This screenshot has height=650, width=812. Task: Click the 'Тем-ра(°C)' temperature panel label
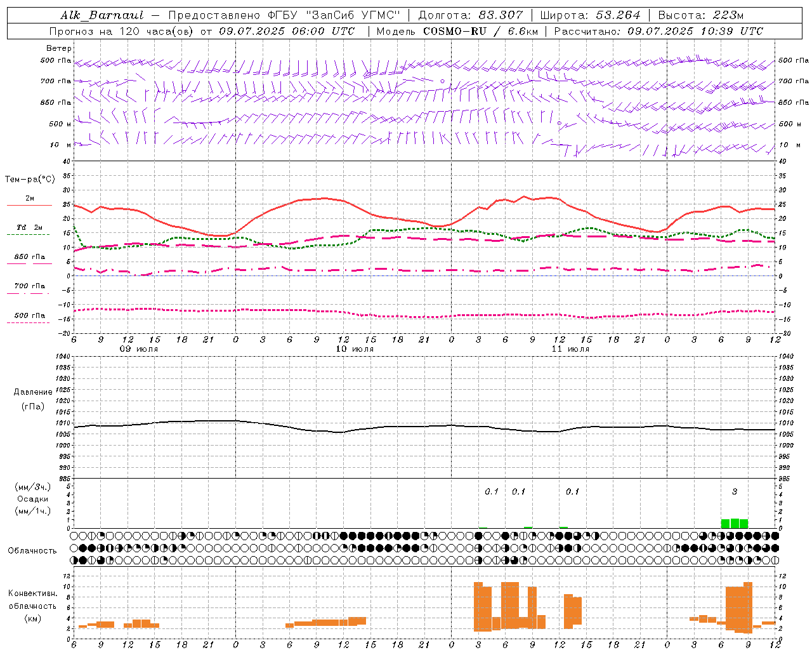30,180
